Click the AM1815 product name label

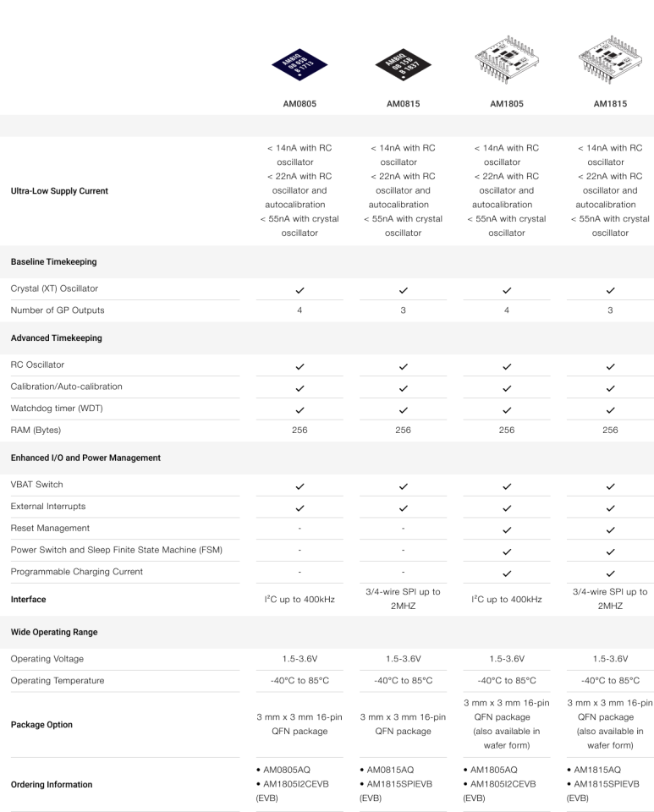610,104
